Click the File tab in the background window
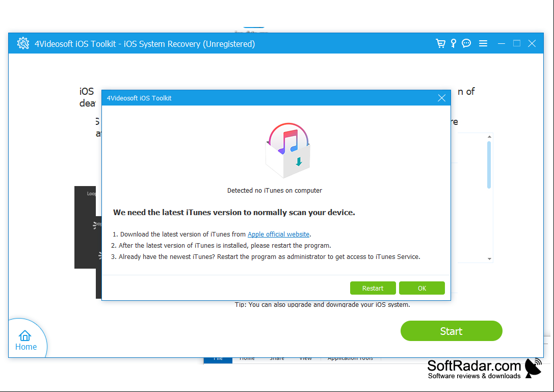Viewport: 554px width, 392px height. coord(218,360)
